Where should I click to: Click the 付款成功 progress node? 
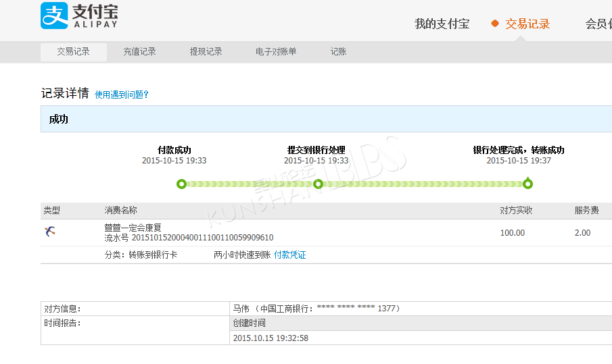coord(181,184)
